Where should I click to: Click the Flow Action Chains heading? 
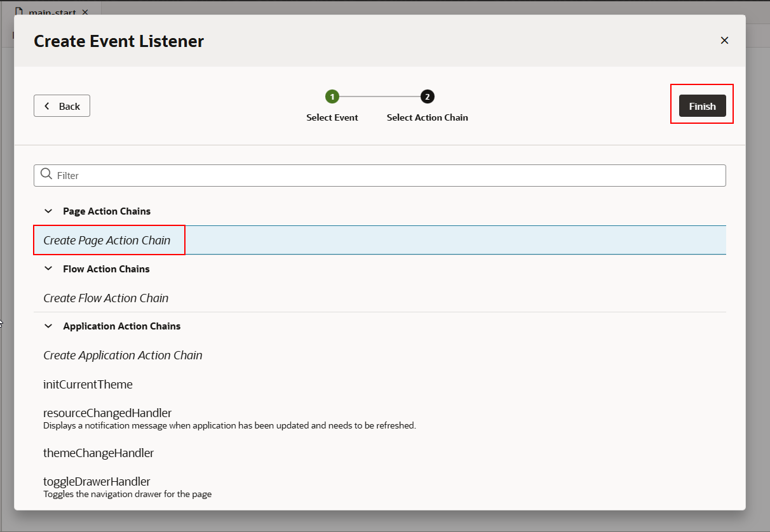pos(106,269)
